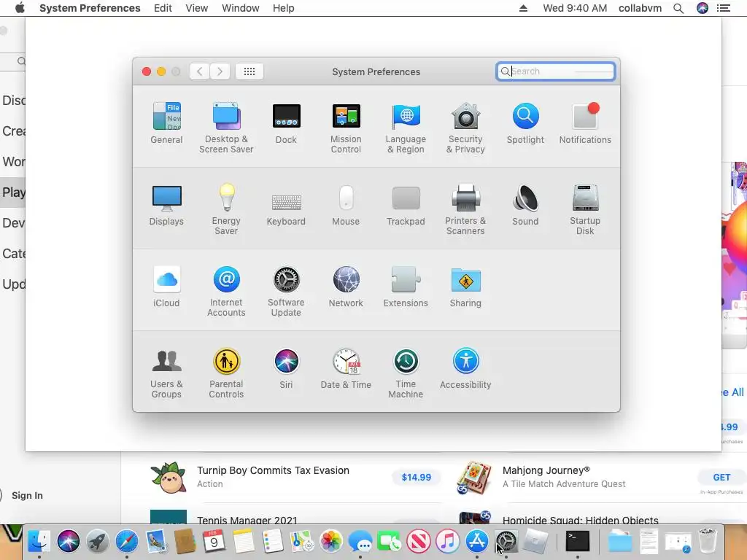Open the Accessibility preference pane
This screenshot has height=560, width=747.
coord(465,368)
